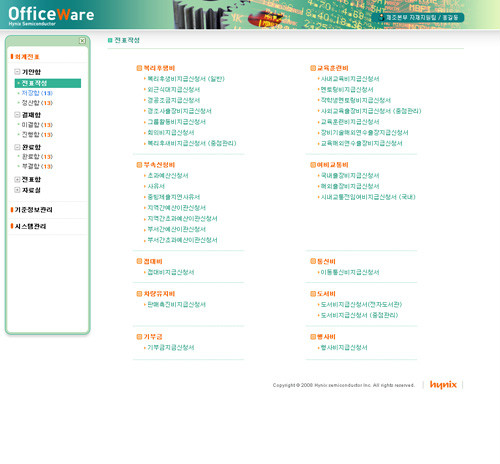Image resolution: width=500 pixels, height=464 pixels.
Task: Select the highlighted 전표작성 sidebar item
Action: tap(48, 83)
